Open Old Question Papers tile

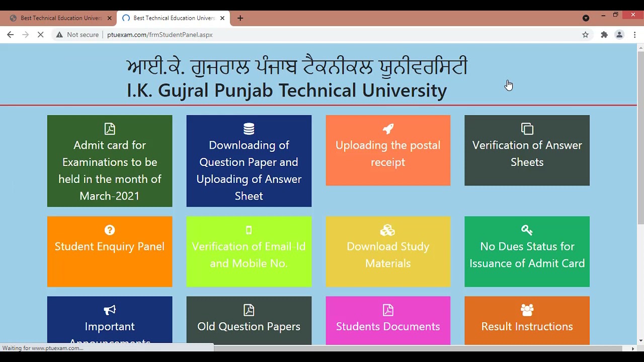249,320
